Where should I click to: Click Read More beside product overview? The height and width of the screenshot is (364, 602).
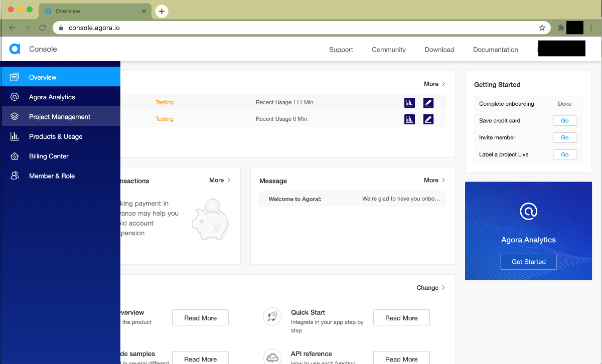click(x=200, y=318)
